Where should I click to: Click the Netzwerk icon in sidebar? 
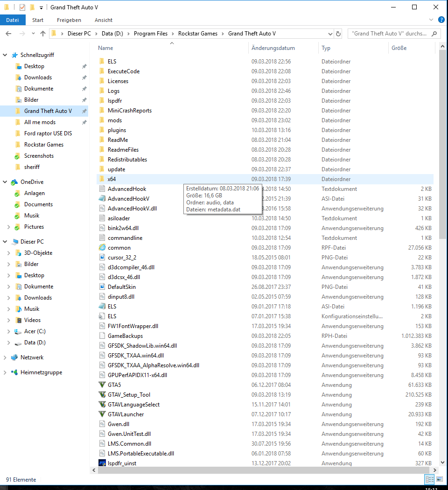point(14,357)
